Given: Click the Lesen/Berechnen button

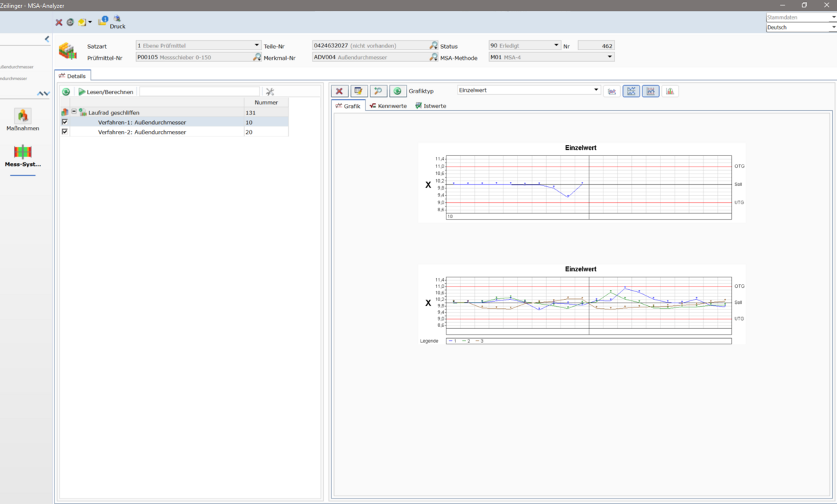Looking at the screenshot, I should tap(105, 92).
